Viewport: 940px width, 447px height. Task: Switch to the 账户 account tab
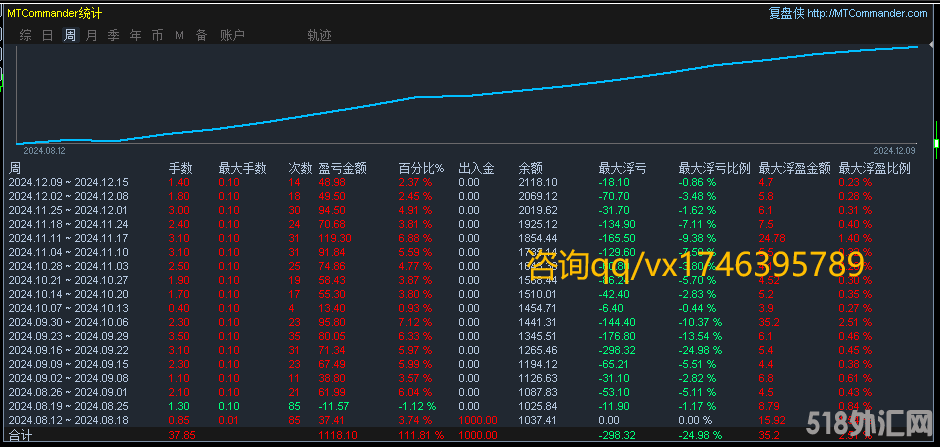(x=232, y=35)
